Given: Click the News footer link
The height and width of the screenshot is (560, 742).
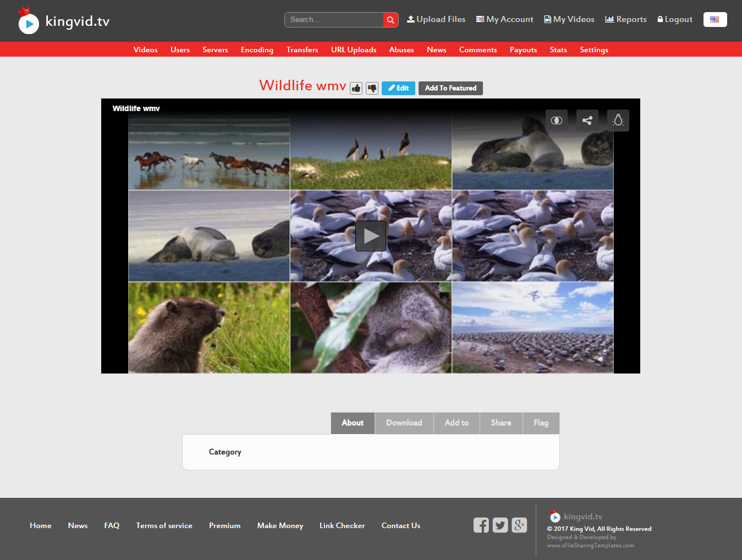Looking at the screenshot, I should tap(78, 525).
